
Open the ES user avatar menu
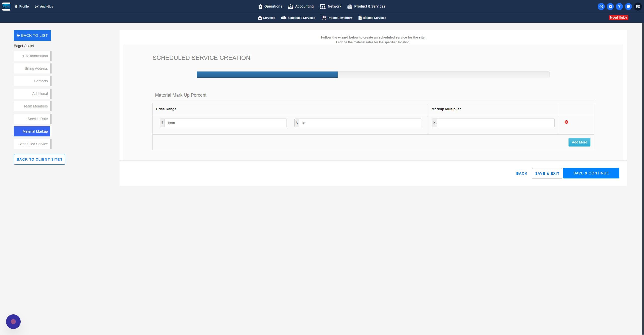[638, 7]
